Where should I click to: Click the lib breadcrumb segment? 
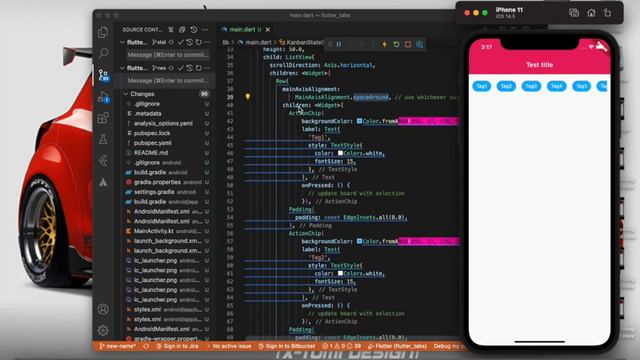(226, 42)
